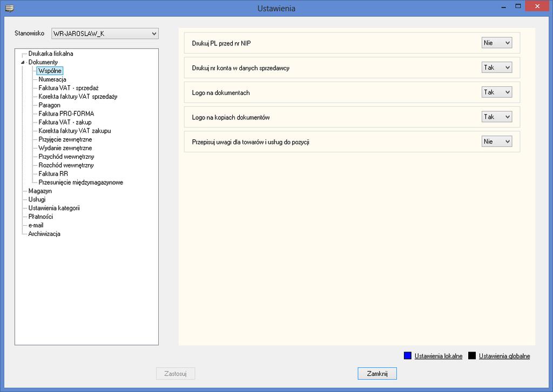This screenshot has height=392, width=553.
Task: Maximize the Ustawienia window
Action: 518,6
